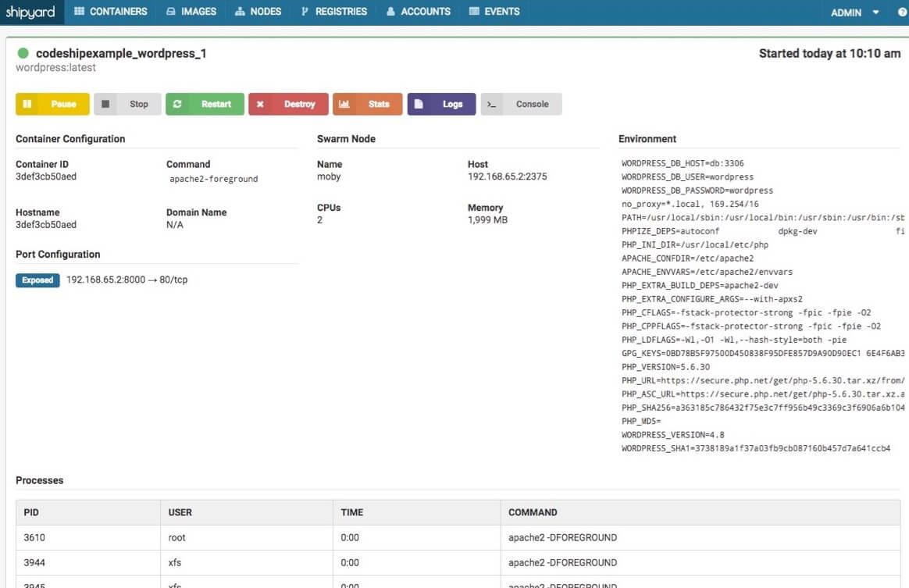Open the container Console

[521, 104]
